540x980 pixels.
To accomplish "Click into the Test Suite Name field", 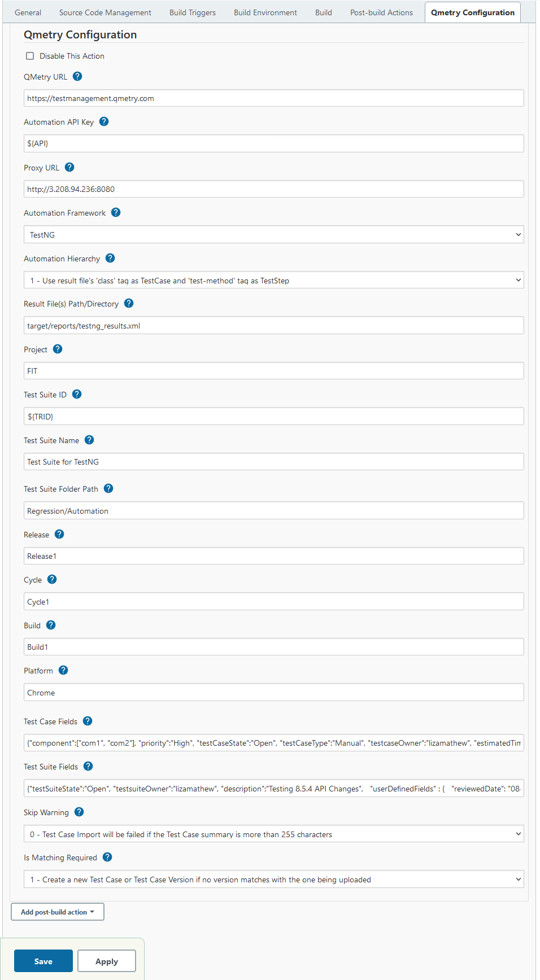I will [273, 462].
